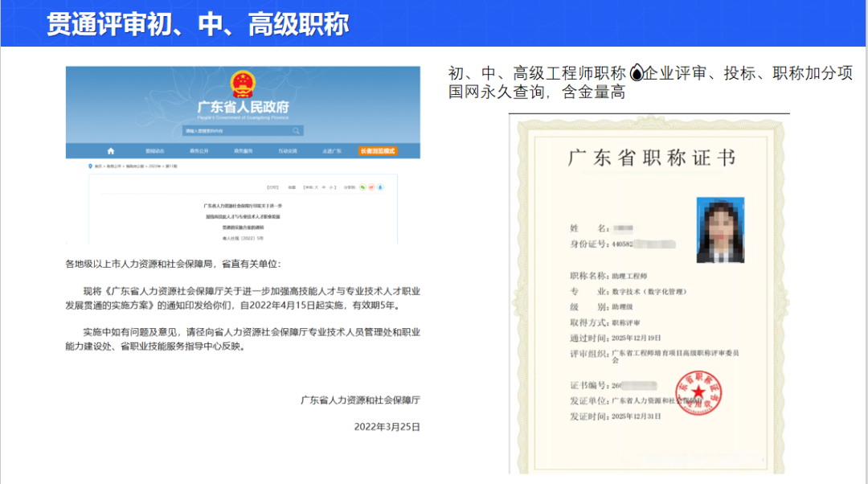Click the notice date 2022年3月25日
The width and height of the screenshot is (868, 484).
click(x=387, y=427)
